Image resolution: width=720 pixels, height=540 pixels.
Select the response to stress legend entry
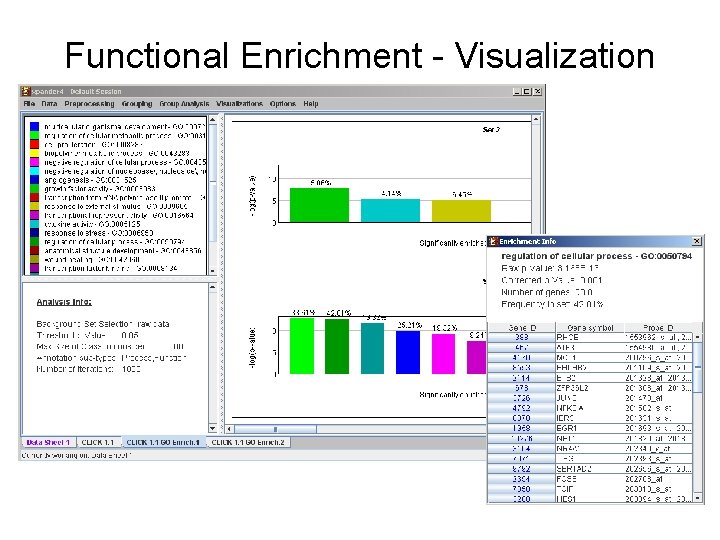pos(98,233)
